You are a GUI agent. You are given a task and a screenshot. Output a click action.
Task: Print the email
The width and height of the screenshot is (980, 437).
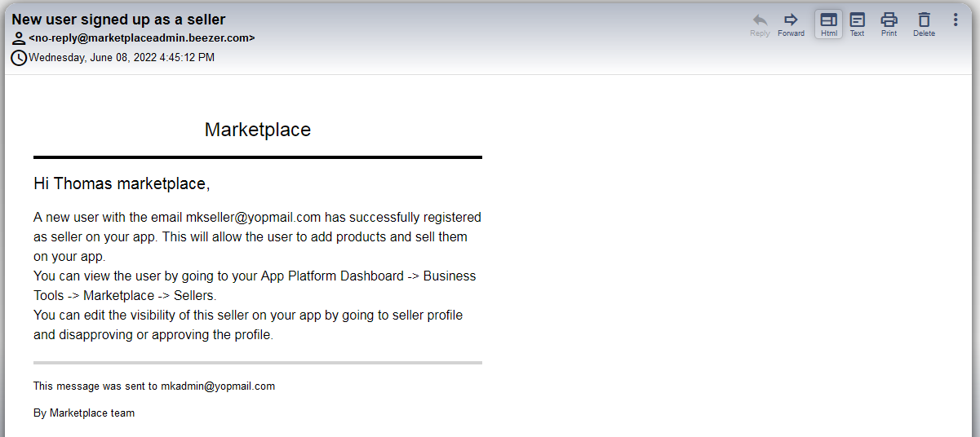(x=889, y=20)
